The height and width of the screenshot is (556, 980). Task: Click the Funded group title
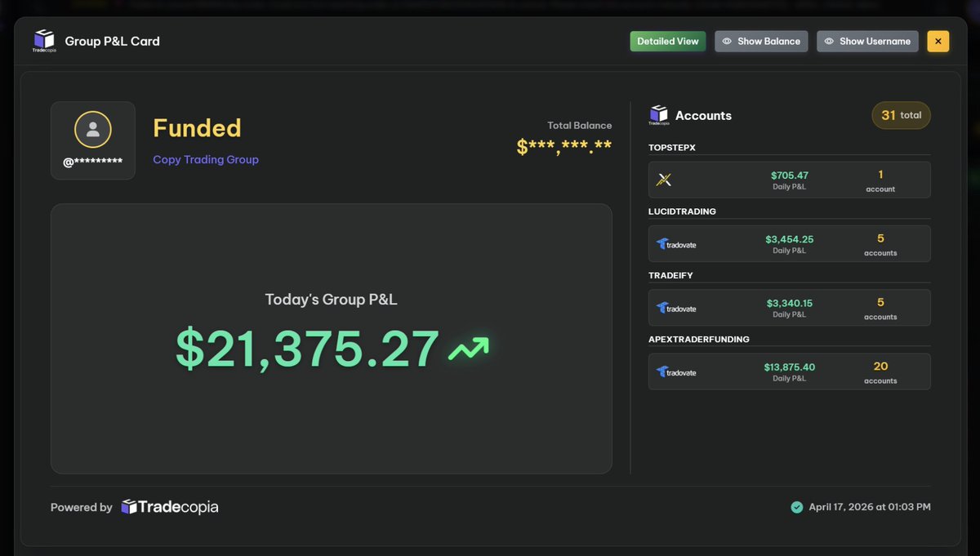tap(197, 128)
